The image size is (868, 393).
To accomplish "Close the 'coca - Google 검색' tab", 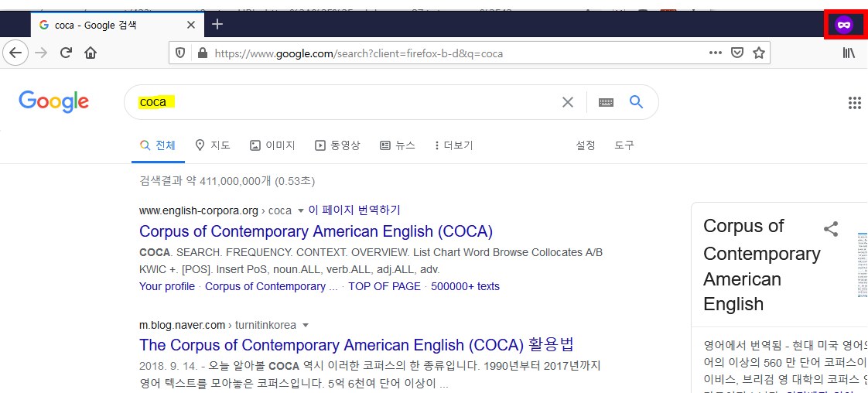I will click(191, 25).
